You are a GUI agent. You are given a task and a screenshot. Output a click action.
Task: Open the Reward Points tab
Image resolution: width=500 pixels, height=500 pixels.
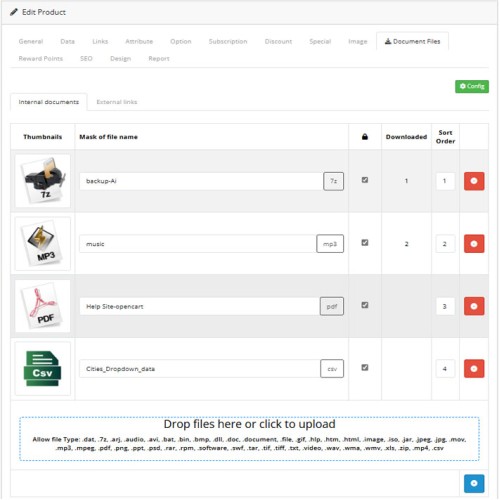41,59
